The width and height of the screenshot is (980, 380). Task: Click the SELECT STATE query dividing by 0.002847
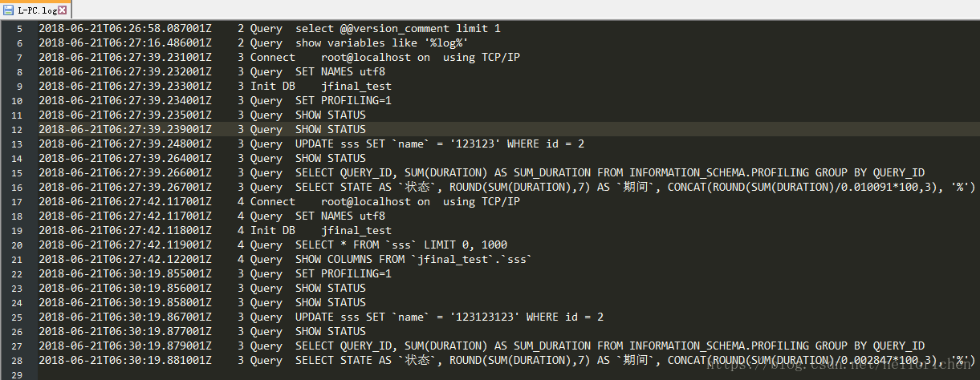(x=635, y=360)
